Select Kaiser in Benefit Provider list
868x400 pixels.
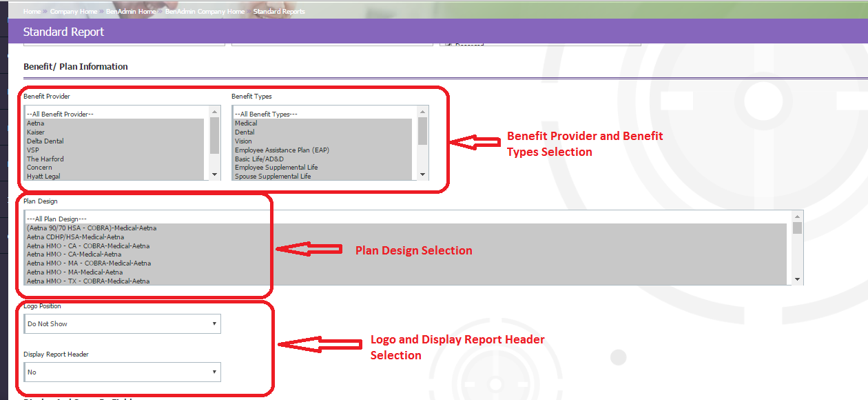click(36, 132)
